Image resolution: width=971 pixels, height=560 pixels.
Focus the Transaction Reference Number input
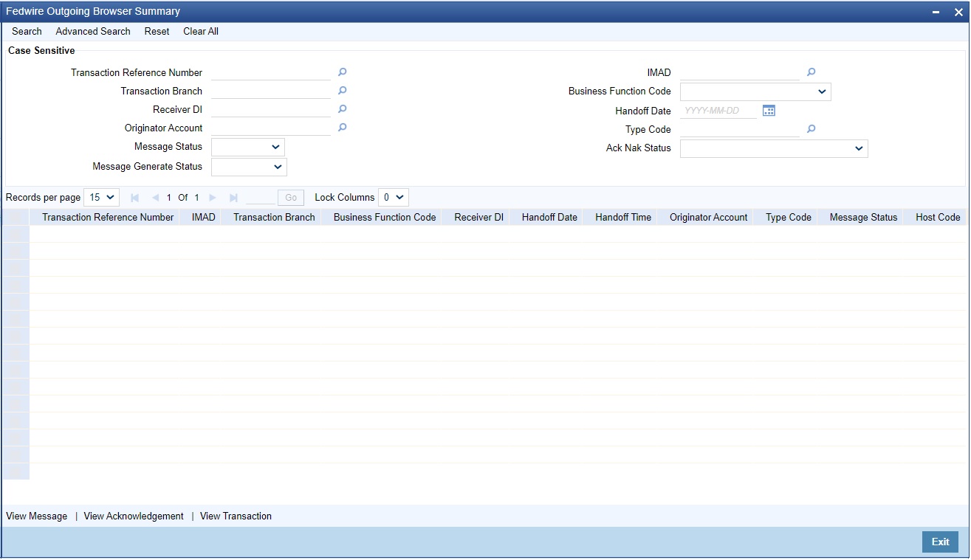click(x=271, y=72)
